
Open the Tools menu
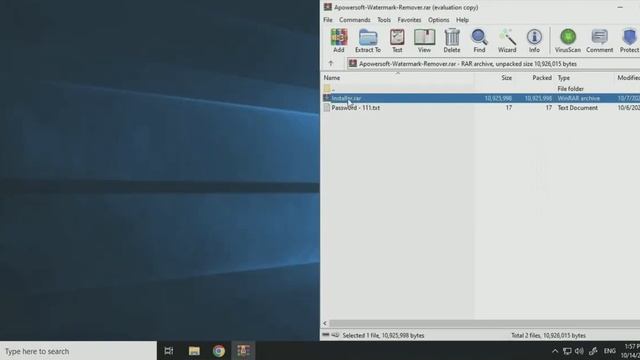(x=384, y=20)
